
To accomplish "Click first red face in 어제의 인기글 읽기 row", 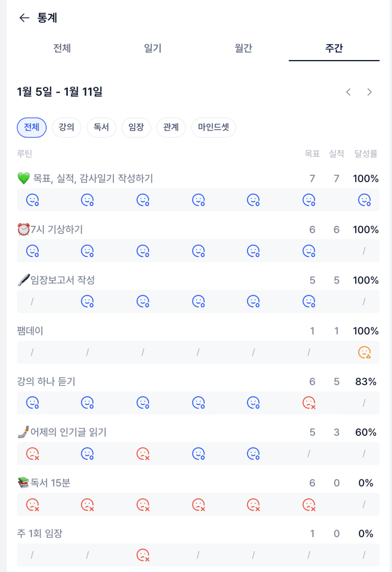I will coord(32,453).
